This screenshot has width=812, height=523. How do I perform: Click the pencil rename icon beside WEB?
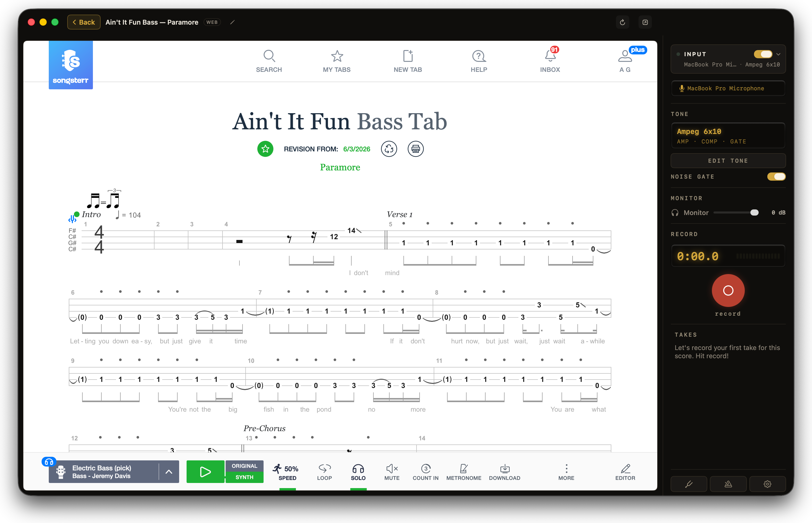[232, 22]
